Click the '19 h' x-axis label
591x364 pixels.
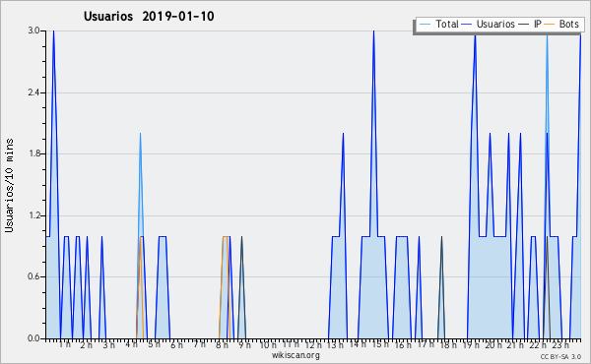471,344
